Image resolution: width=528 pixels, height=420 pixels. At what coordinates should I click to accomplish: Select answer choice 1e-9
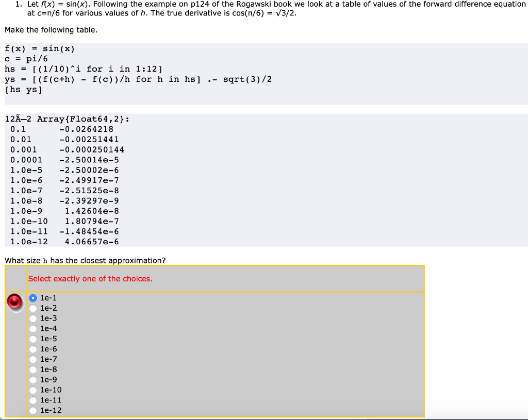pos(32,380)
